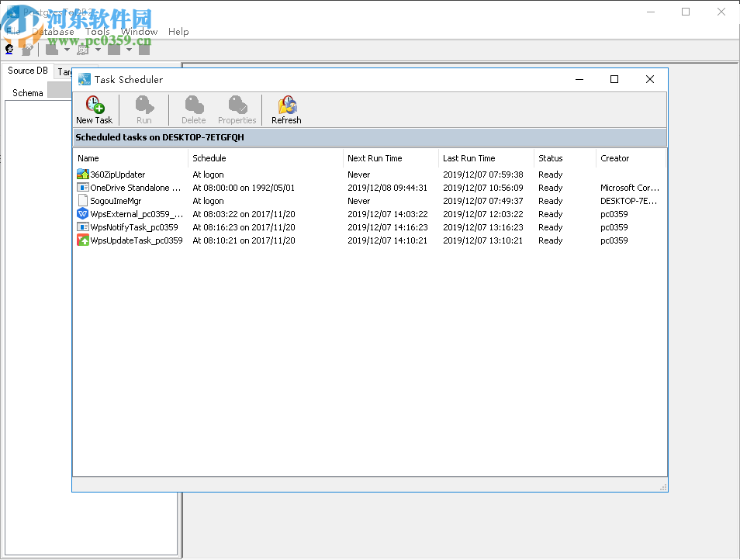
Task: Refresh the scheduled tasks list
Action: (285, 109)
